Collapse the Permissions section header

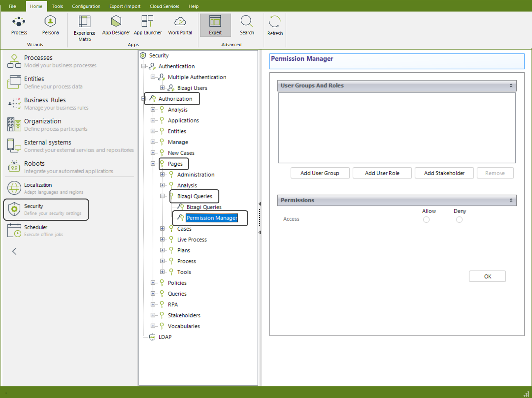511,200
